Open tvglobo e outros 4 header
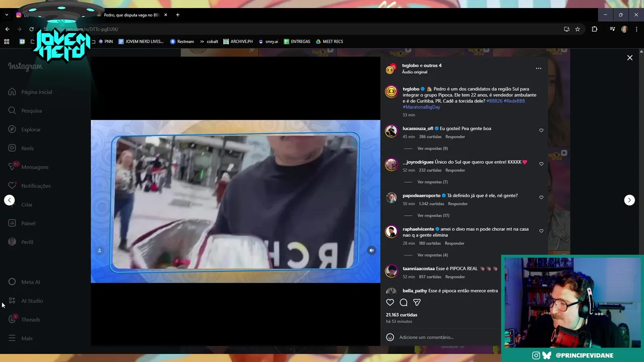Screen dimensions: 644x362 [422, 65]
